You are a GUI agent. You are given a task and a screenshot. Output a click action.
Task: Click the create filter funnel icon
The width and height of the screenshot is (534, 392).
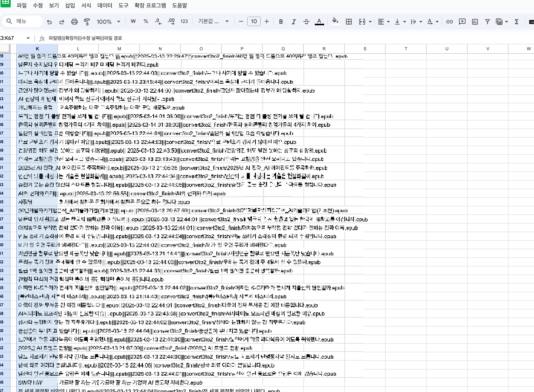click(487, 22)
